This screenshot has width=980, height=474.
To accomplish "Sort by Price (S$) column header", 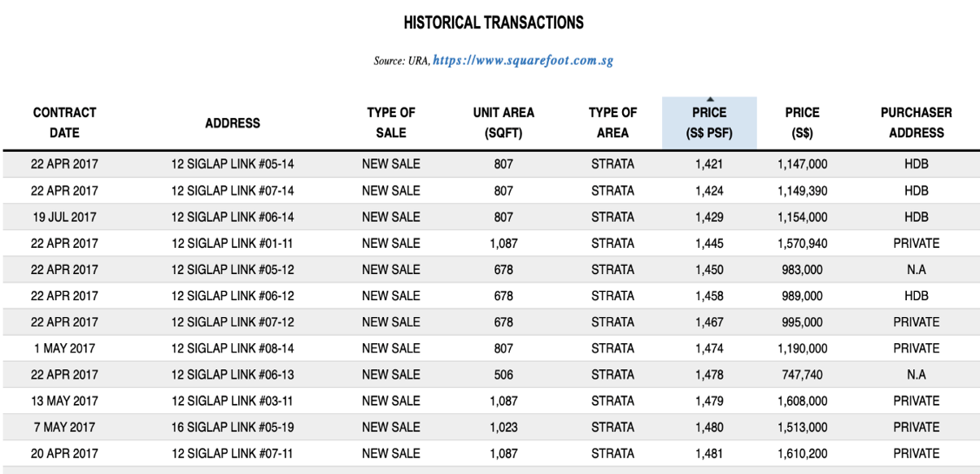I will (802, 123).
